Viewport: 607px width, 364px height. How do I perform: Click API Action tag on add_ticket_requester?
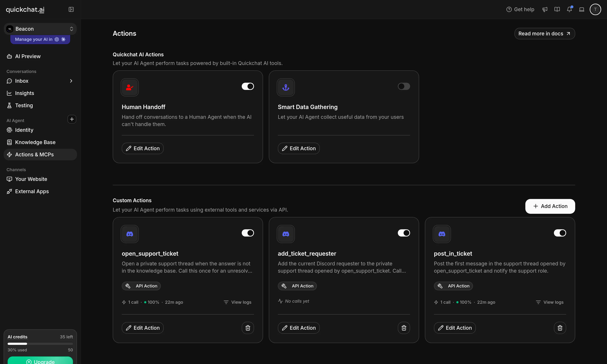(x=297, y=286)
